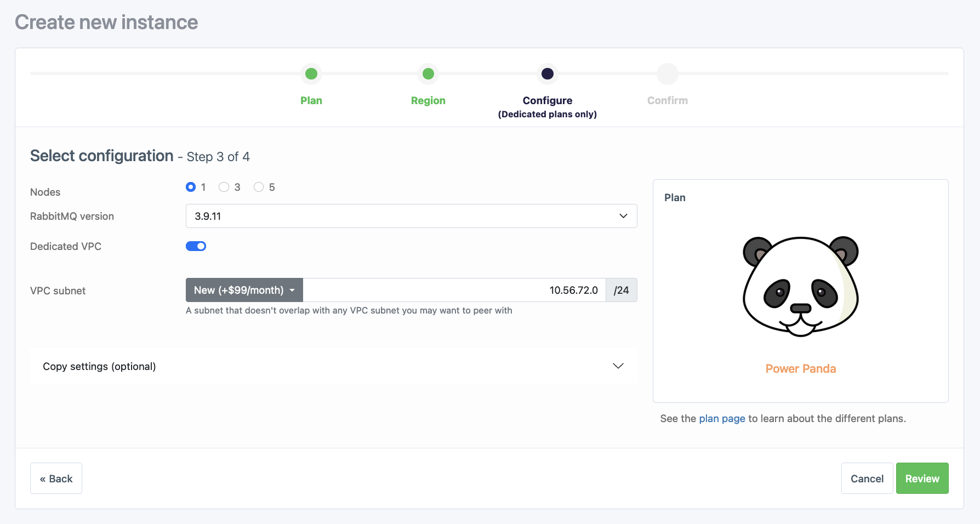This screenshot has width=980, height=524.
Task: Click the VPC subnet address field
Action: click(454, 290)
